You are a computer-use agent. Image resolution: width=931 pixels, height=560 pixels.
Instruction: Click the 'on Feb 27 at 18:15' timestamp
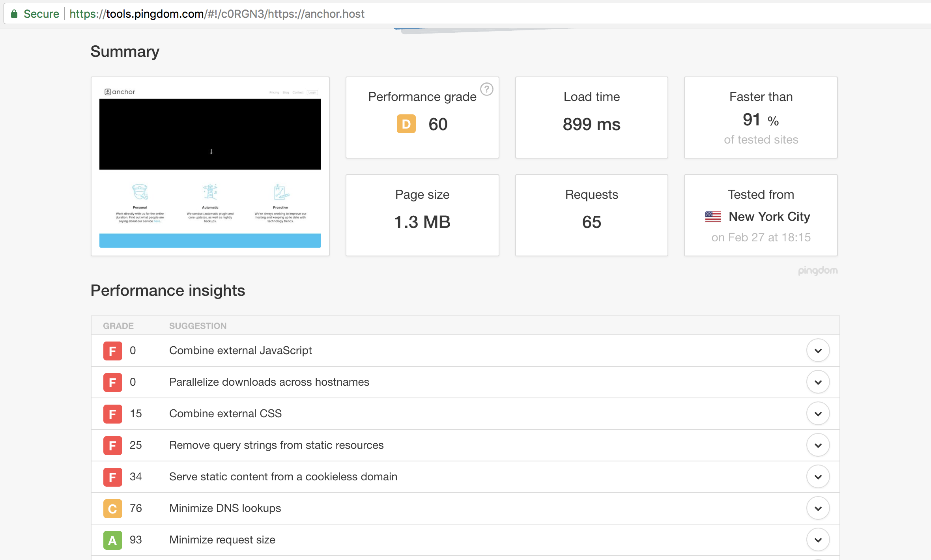tap(761, 237)
